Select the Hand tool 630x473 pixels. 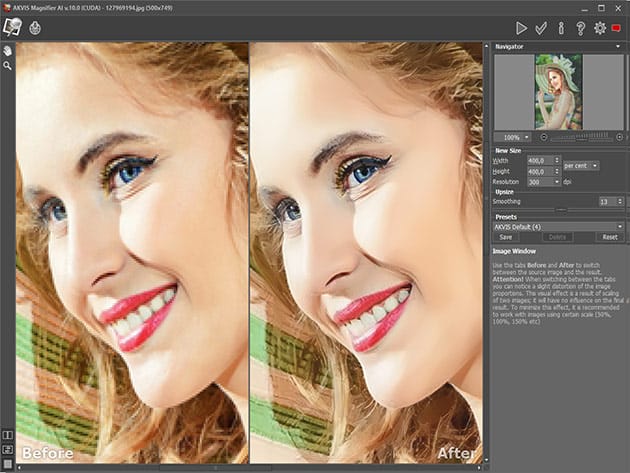tap(8, 50)
